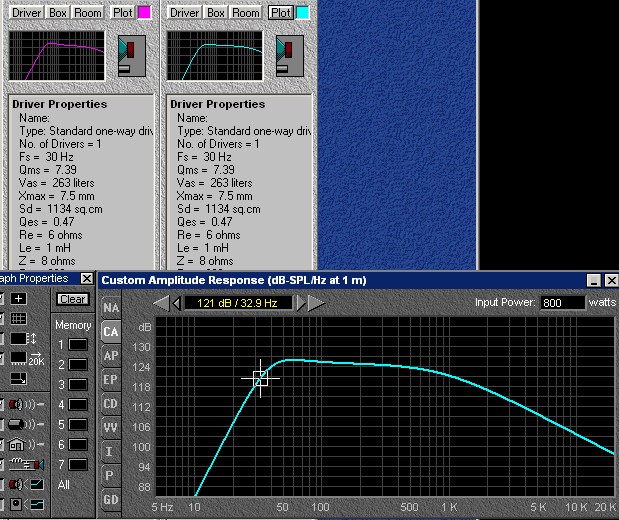The height and width of the screenshot is (520, 619).
Task: Switch to the AP graph tab
Action: 111,356
